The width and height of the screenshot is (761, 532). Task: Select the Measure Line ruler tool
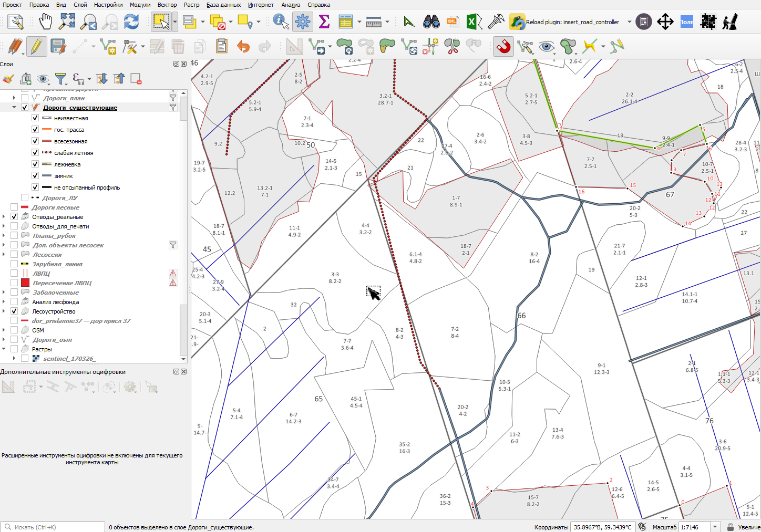point(374,22)
